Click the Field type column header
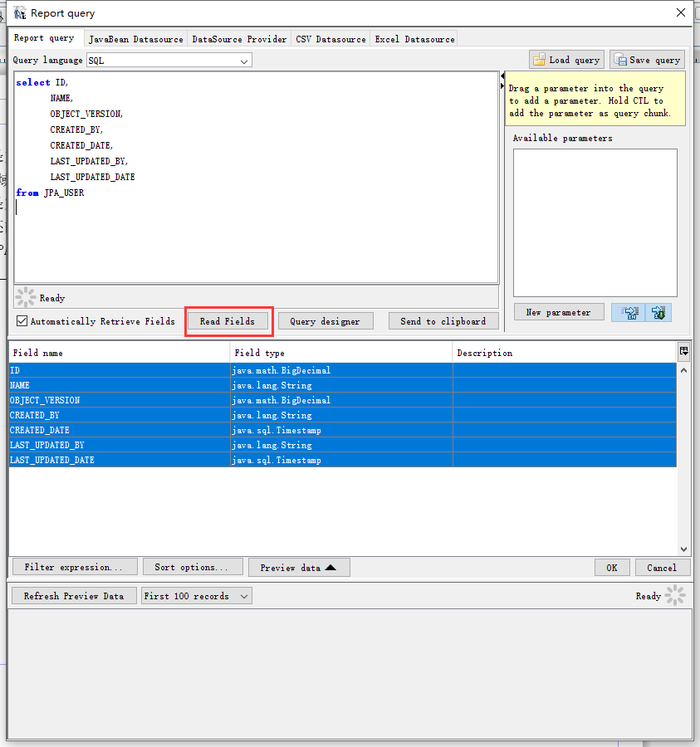This screenshot has width=700, height=747. 341,353
